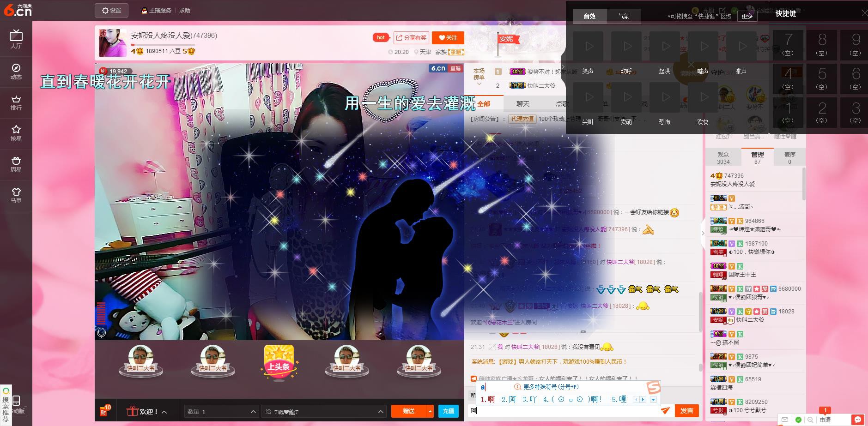
Task: Play the 尖叫 scream sound effect
Action: tap(588, 97)
